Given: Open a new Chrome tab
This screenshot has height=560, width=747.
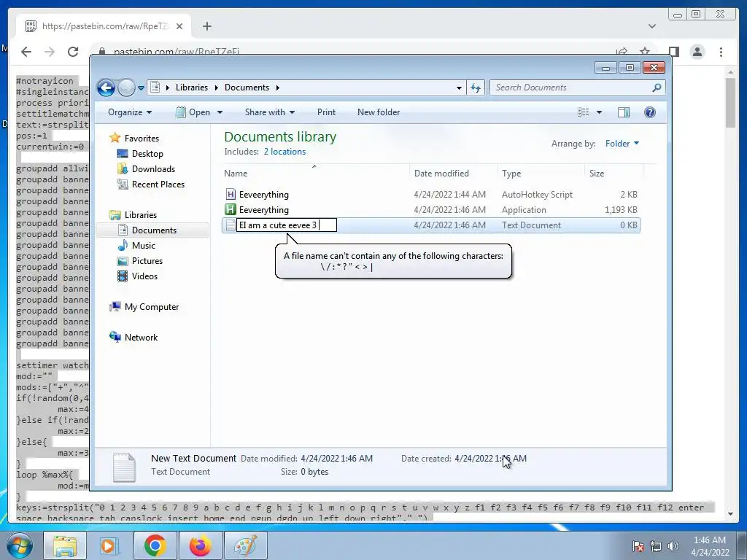Looking at the screenshot, I should (x=206, y=26).
